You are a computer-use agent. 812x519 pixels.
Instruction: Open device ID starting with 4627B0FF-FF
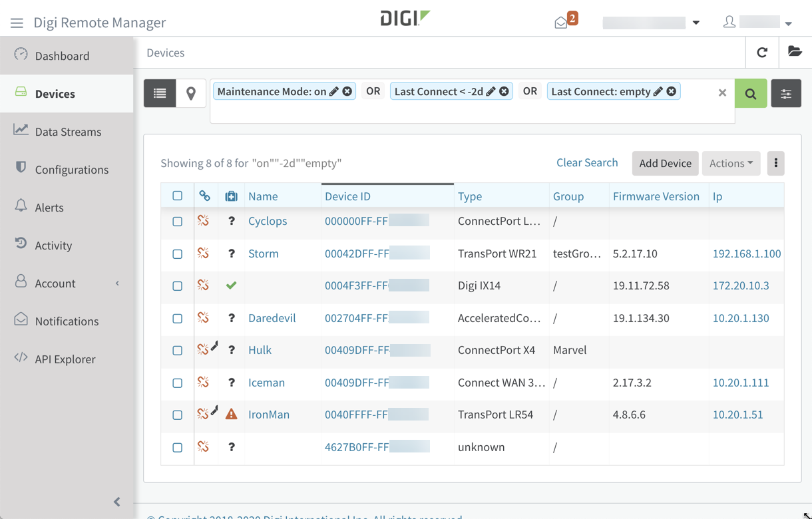pos(357,447)
